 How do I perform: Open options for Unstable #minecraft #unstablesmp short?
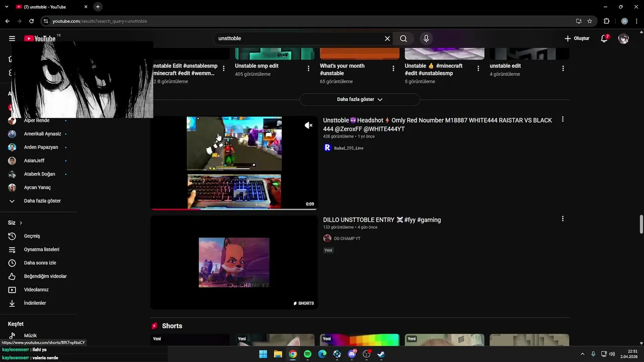click(478, 68)
